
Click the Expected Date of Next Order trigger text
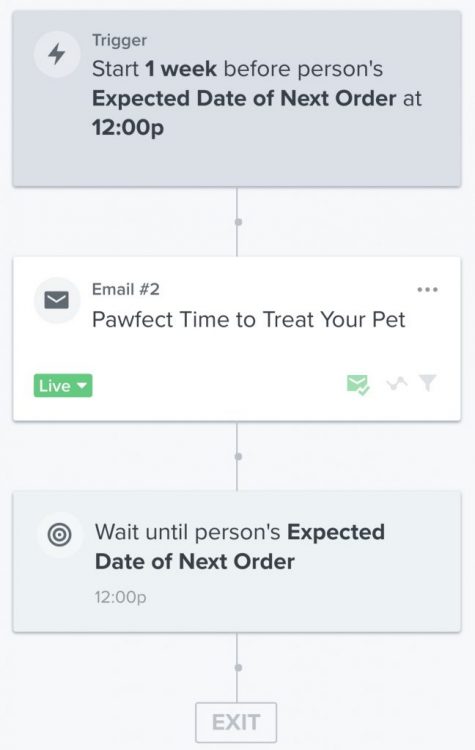(244, 99)
